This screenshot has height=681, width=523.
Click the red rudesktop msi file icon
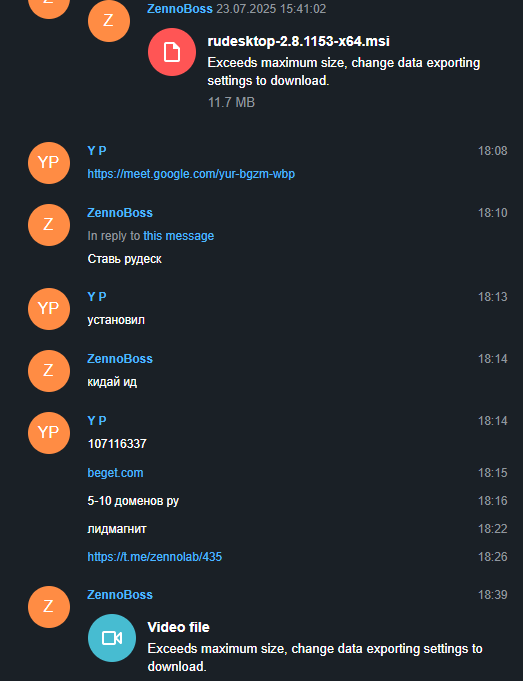click(x=172, y=52)
